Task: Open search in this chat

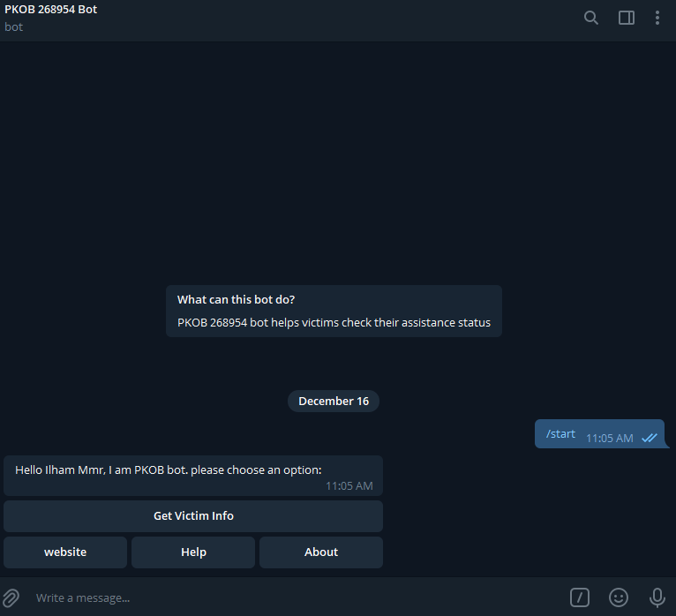Action: click(591, 18)
